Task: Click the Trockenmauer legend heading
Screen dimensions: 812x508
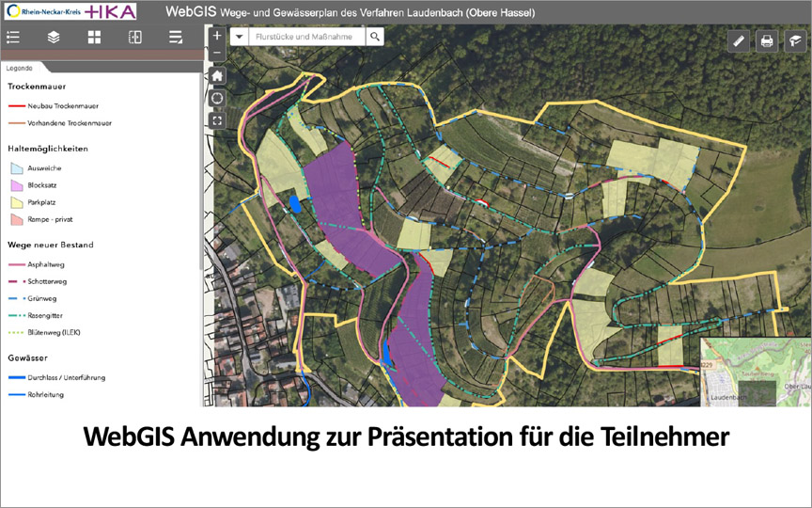Action: (x=37, y=87)
